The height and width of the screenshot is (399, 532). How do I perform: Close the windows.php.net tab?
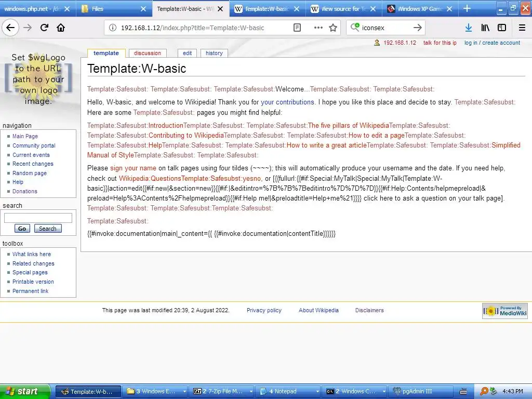pos(67,9)
